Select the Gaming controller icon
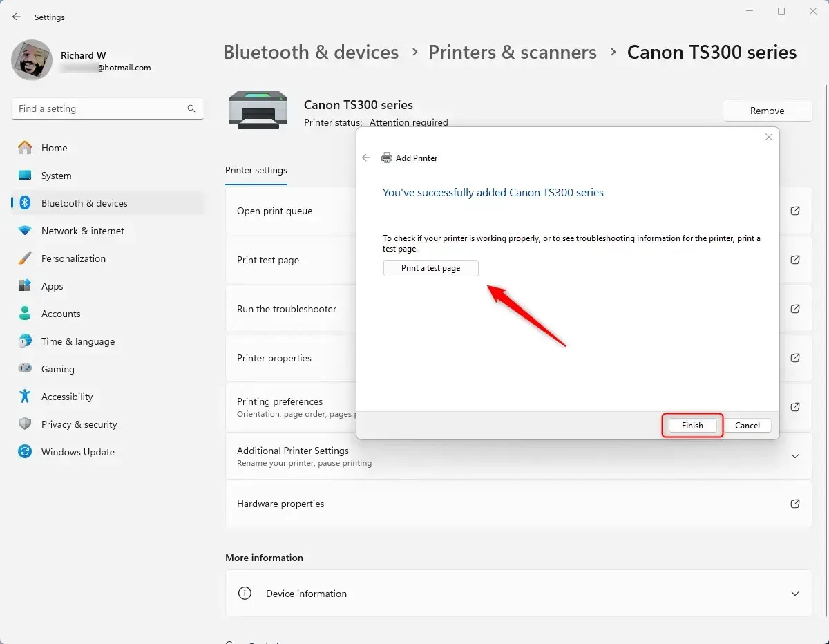The height and width of the screenshot is (644, 829). (25, 369)
